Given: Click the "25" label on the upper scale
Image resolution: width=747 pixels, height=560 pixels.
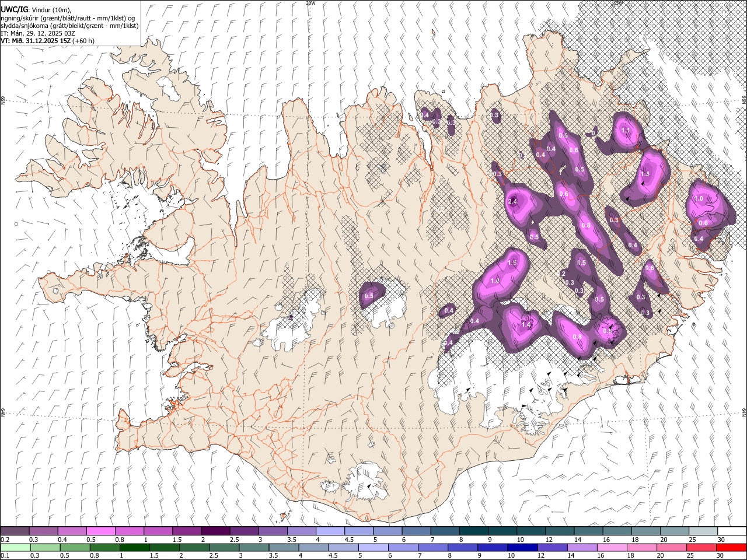Looking at the screenshot, I should point(693,540).
